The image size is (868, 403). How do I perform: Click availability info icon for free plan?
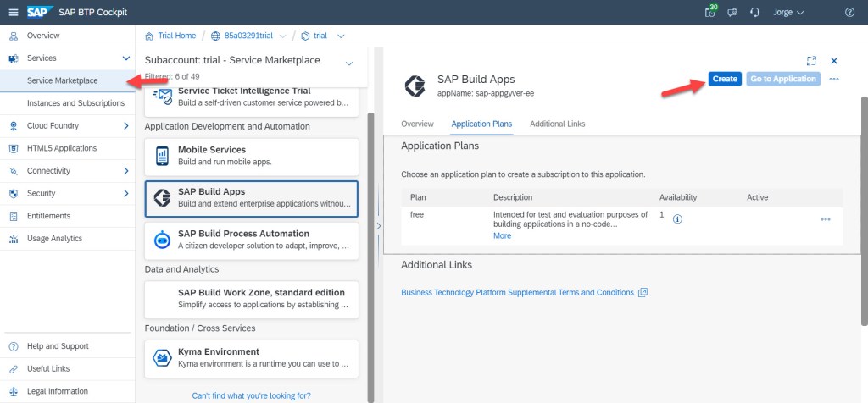pyautogui.click(x=677, y=218)
